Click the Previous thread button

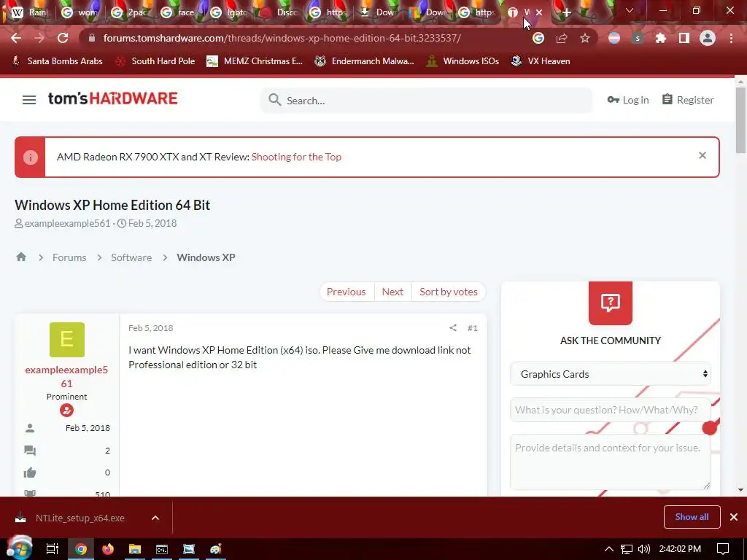click(x=347, y=292)
